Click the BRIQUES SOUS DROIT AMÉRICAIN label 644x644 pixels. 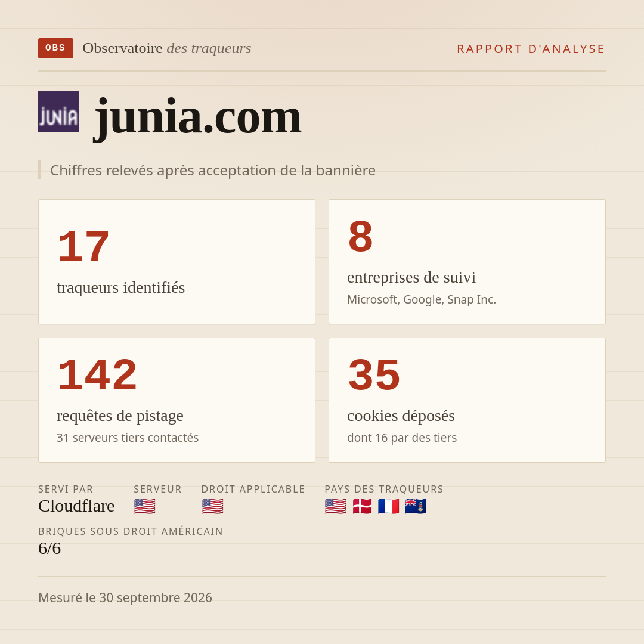point(131,531)
